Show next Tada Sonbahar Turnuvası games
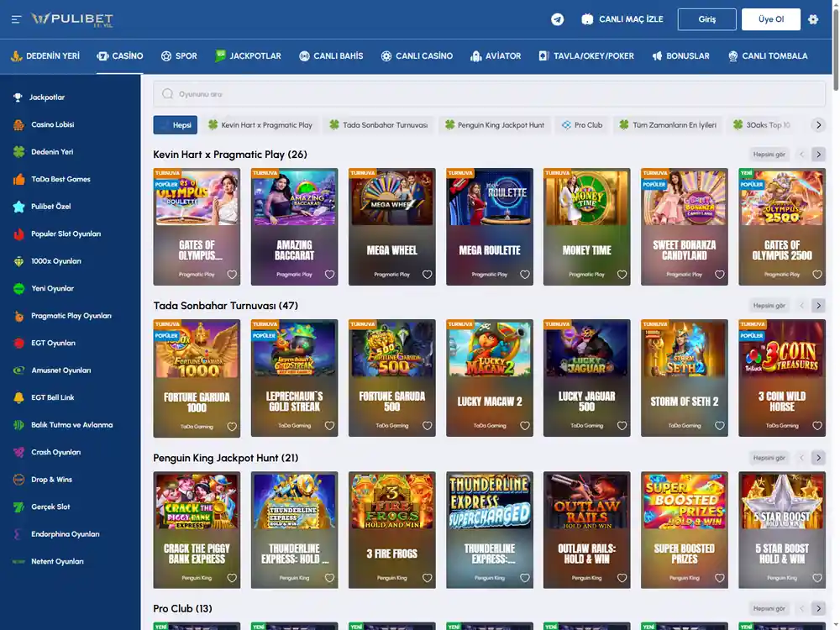Viewport: 840px width, 630px height. [x=818, y=306]
